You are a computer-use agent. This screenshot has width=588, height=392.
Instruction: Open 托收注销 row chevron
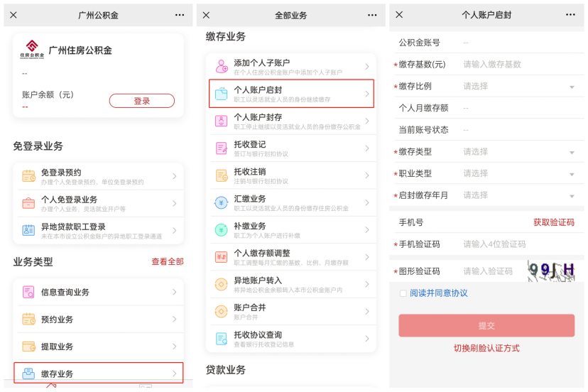(367, 175)
